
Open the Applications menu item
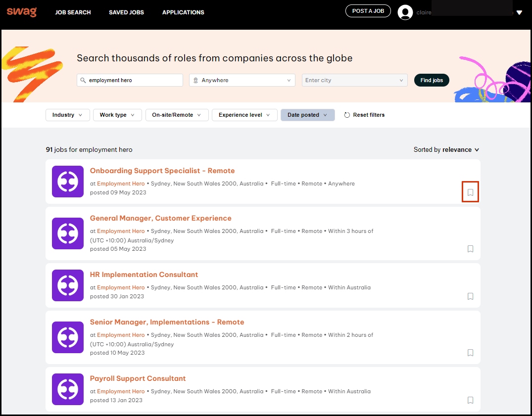click(x=183, y=12)
